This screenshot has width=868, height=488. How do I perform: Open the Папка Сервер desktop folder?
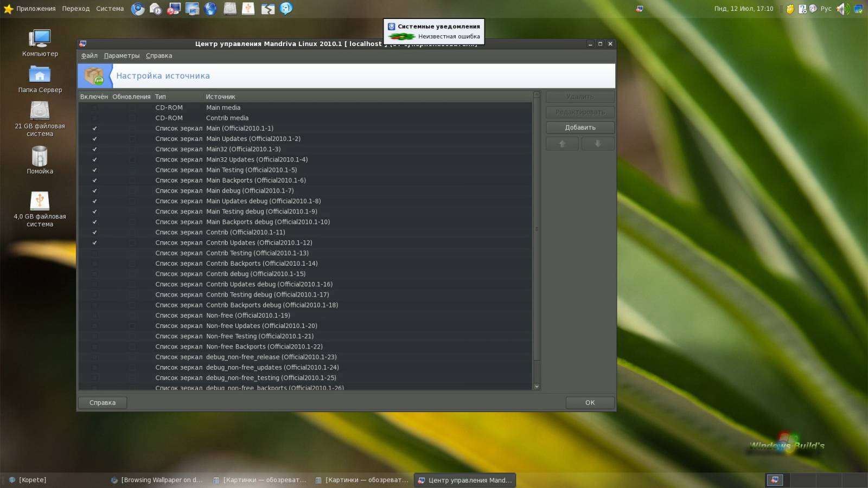40,79
